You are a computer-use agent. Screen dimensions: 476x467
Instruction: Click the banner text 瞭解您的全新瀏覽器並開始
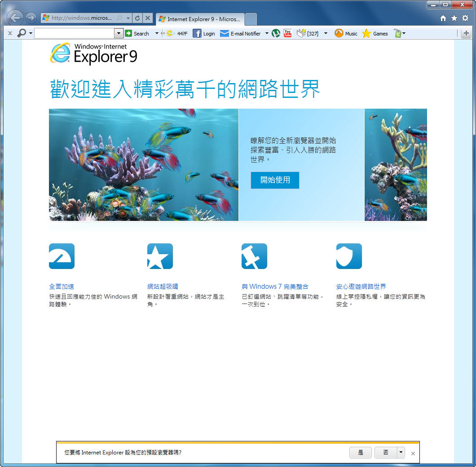point(293,141)
